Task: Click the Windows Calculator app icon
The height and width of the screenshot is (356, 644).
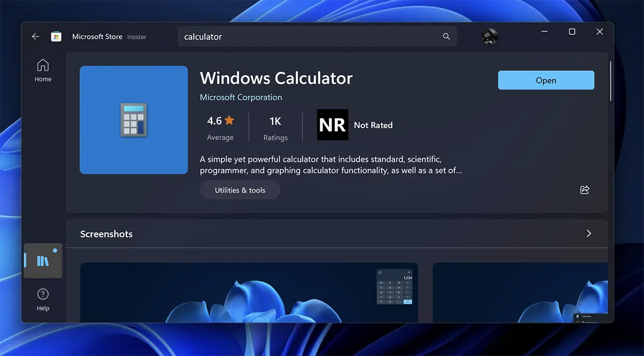Action: point(134,120)
